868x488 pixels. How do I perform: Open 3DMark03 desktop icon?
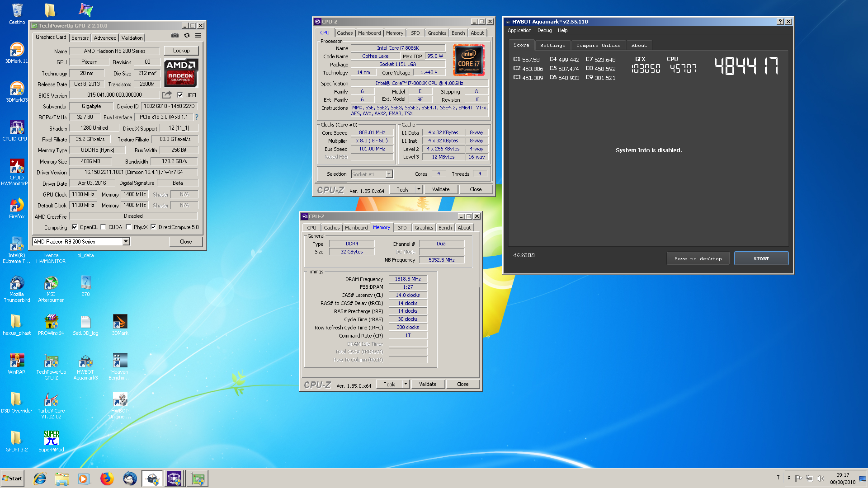coord(17,92)
